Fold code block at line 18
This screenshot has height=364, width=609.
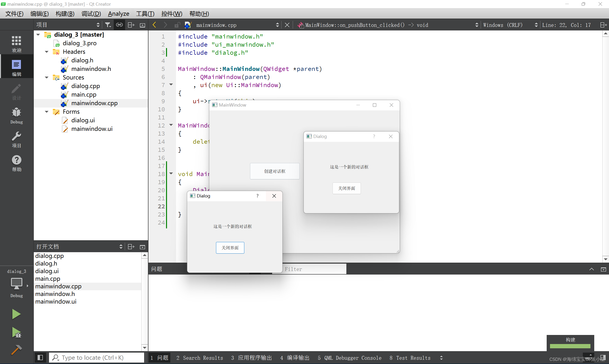pyautogui.click(x=171, y=174)
